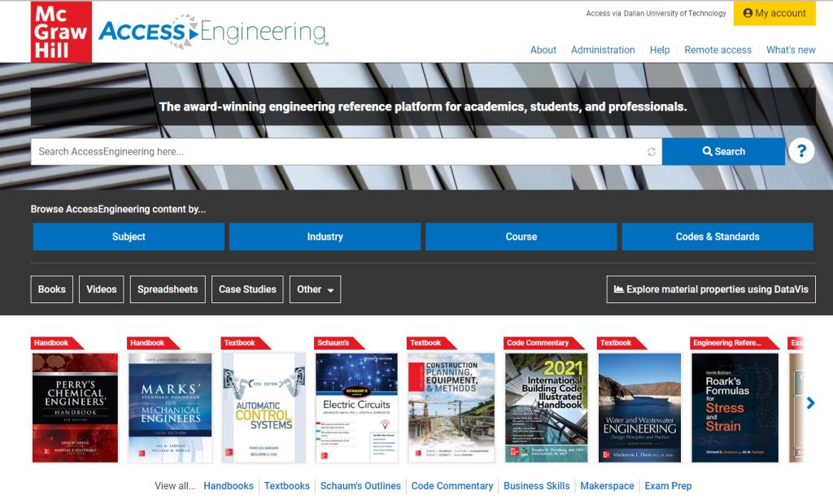Open Perry's Chemical Engineers' Handbook cover
The image size is (833, 504).
(75, 408)
